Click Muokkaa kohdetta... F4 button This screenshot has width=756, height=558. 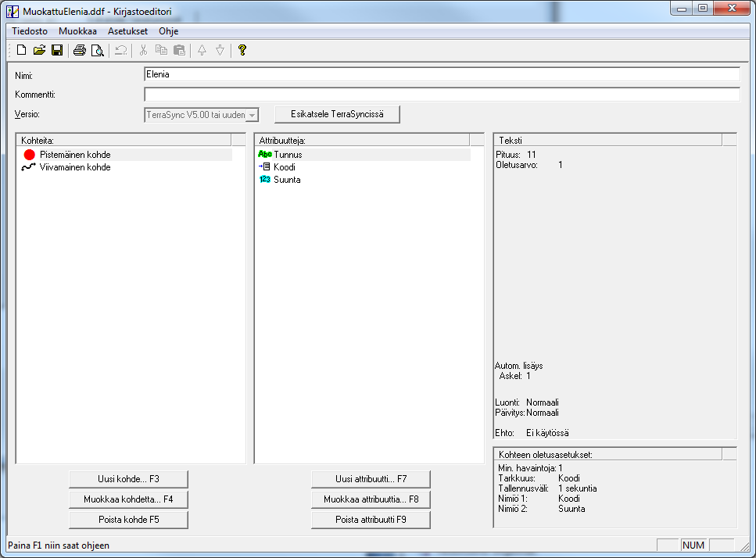(128, 499)
